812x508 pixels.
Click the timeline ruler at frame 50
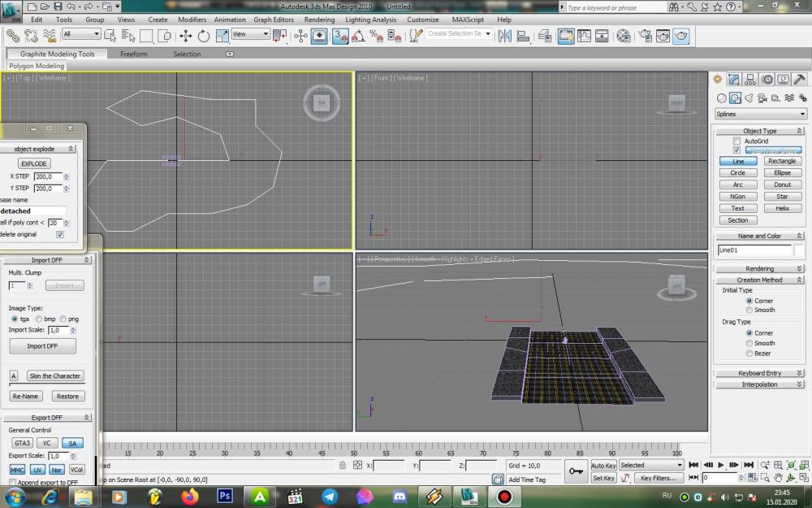(x=353, y=450)
